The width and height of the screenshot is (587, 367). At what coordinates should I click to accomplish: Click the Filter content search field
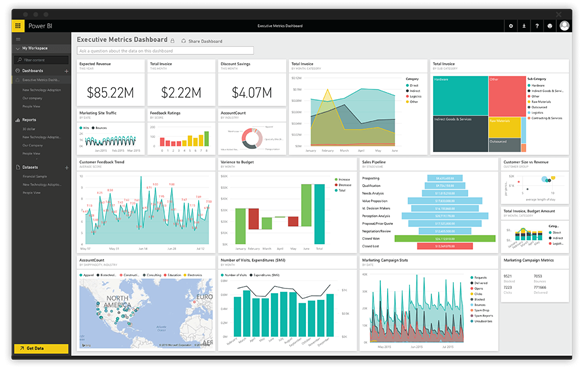(x=42, y=60)
